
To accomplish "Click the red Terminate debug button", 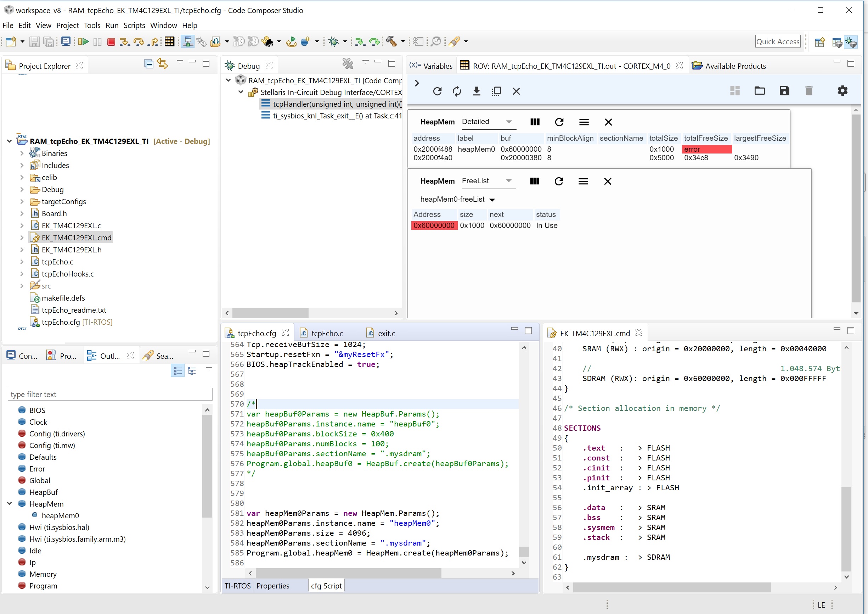I will tap(111, 41).
